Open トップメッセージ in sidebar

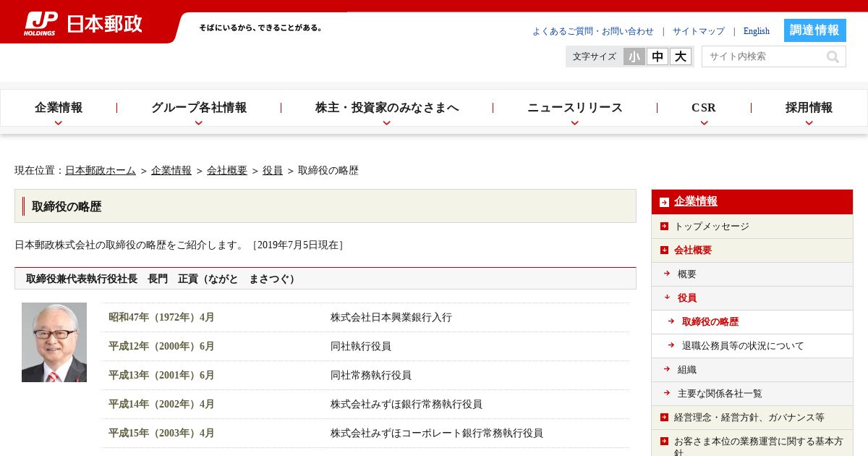(x=712, y=227)
